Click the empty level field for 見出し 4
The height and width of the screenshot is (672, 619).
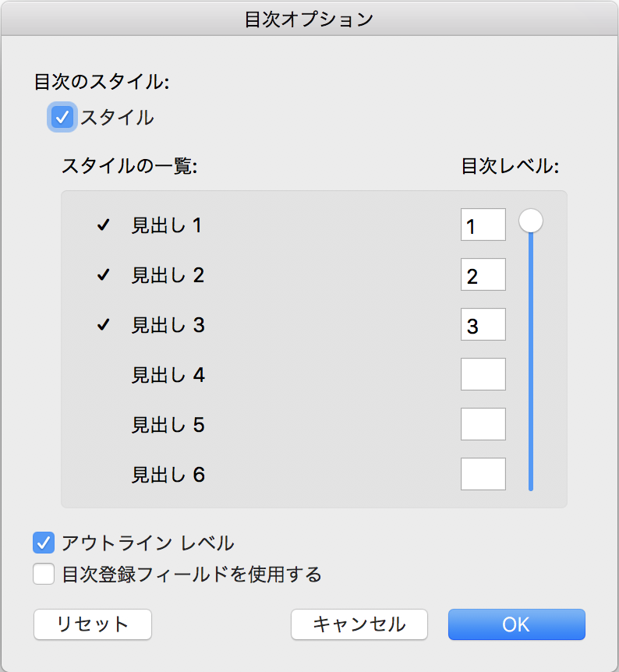[483, 375]
